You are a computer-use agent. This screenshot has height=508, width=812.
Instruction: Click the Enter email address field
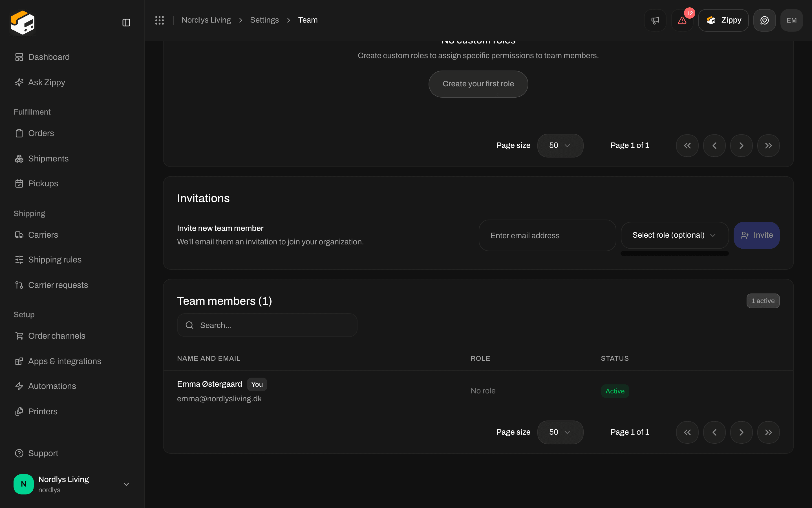(547, 236)
